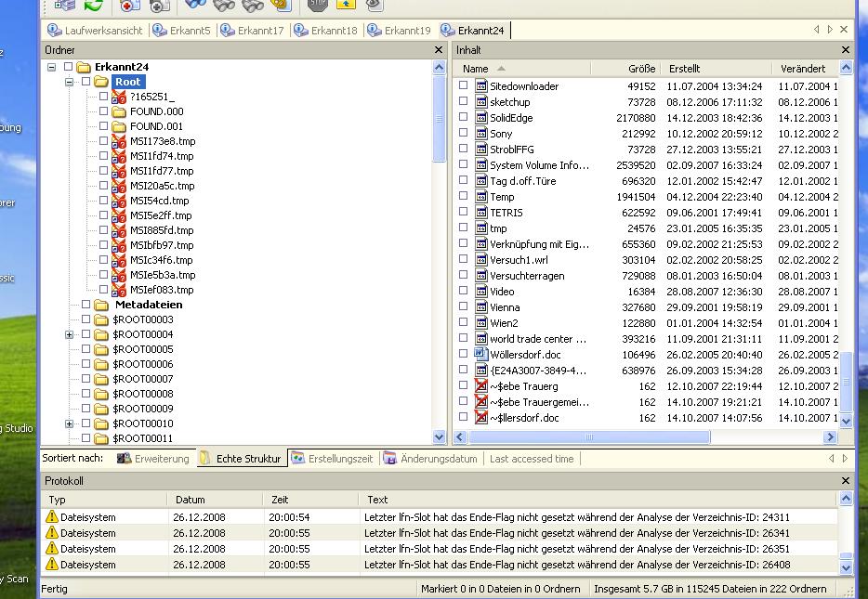Viewport: 868px width, 599px height.
Task: Click the yellow folder-up toolbar icon
Action: tap(346, 5)
